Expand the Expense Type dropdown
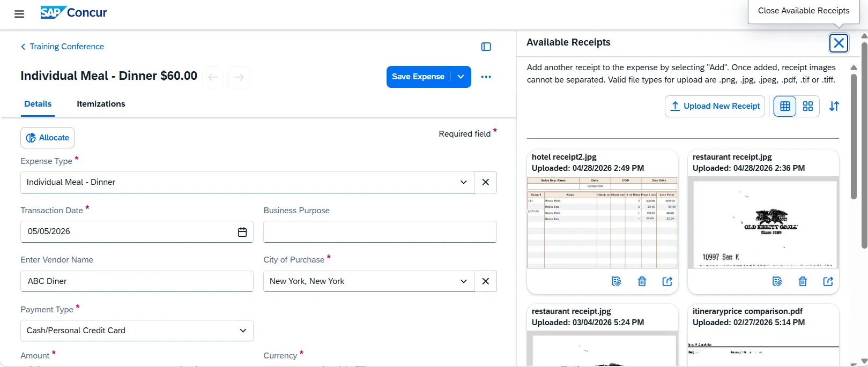This screenshot has height=367, width=868. (x=464, y=182)
